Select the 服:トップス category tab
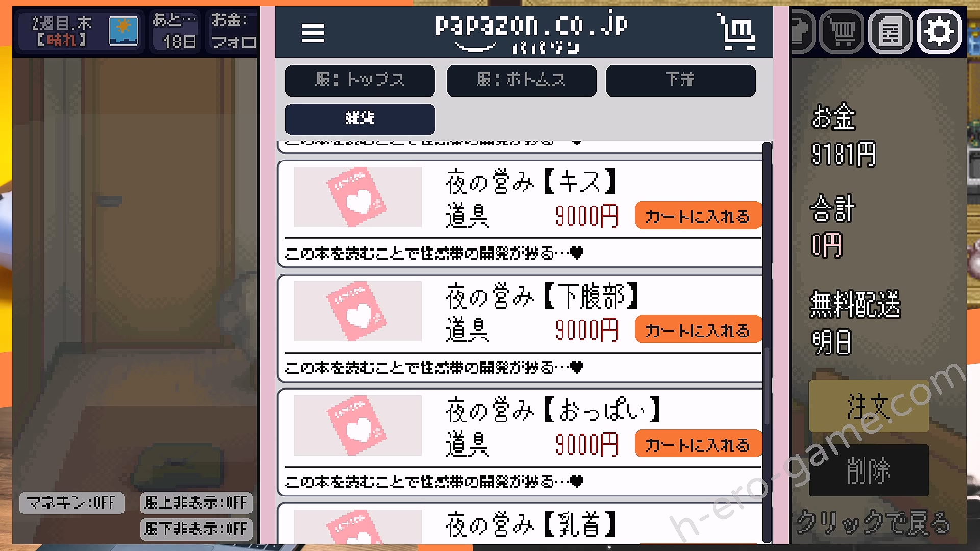 tap(360, 80)
